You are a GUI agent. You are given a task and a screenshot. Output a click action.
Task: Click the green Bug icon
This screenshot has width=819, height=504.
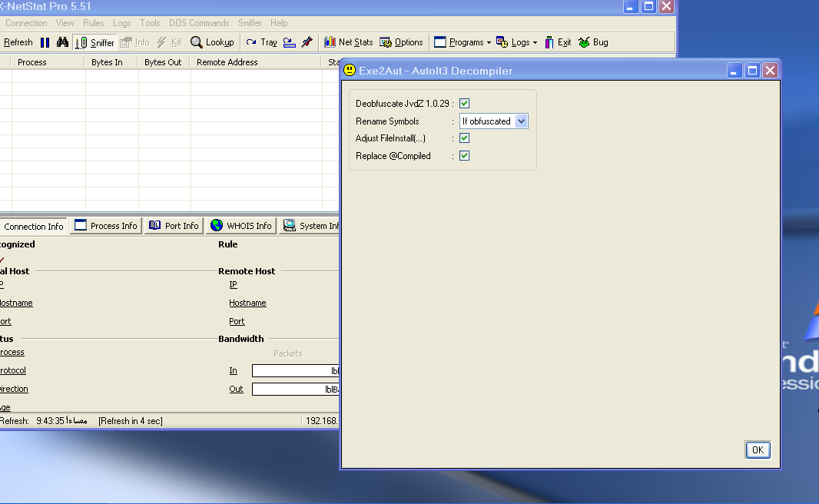[x=593, y=42]
